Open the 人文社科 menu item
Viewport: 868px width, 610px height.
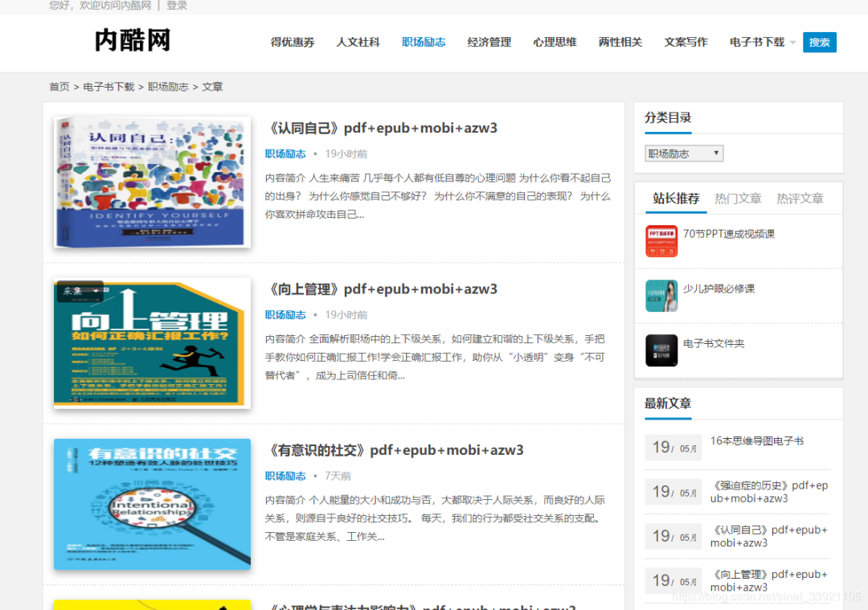coord(358,42)
